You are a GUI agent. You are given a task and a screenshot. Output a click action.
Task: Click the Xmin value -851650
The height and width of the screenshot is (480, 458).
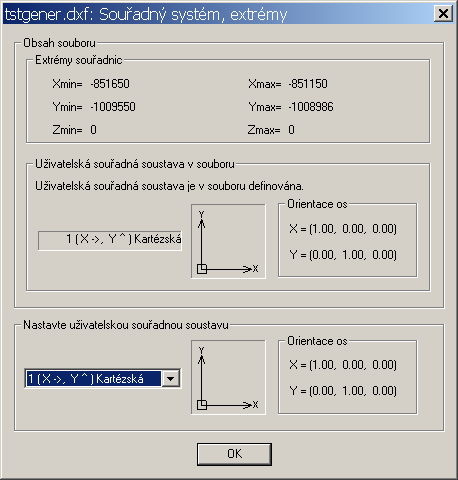coord(110,84)
